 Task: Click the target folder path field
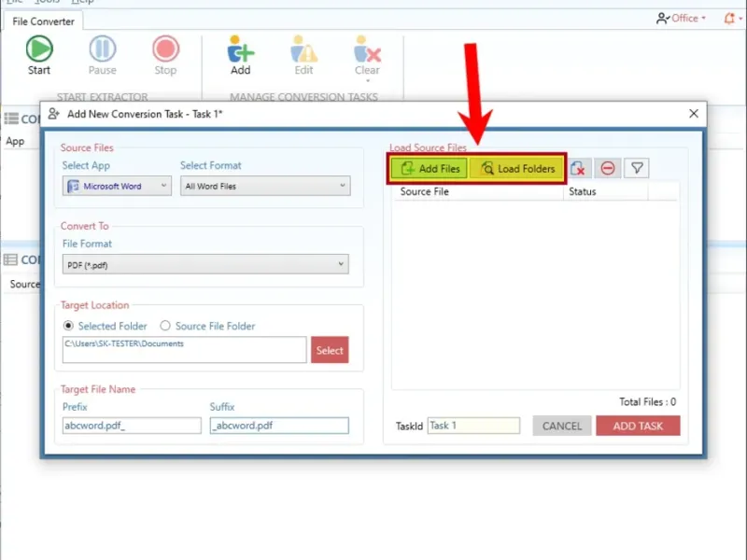click(184, 349)
